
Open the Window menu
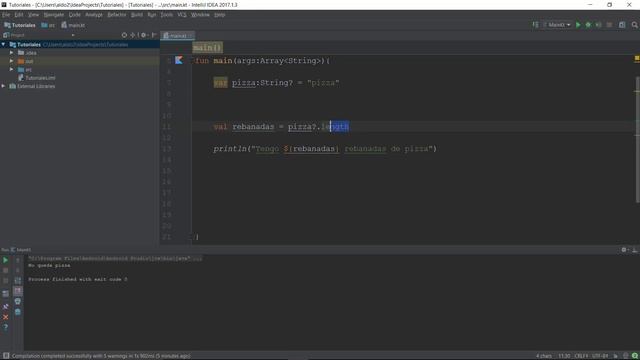click(200, 15)
